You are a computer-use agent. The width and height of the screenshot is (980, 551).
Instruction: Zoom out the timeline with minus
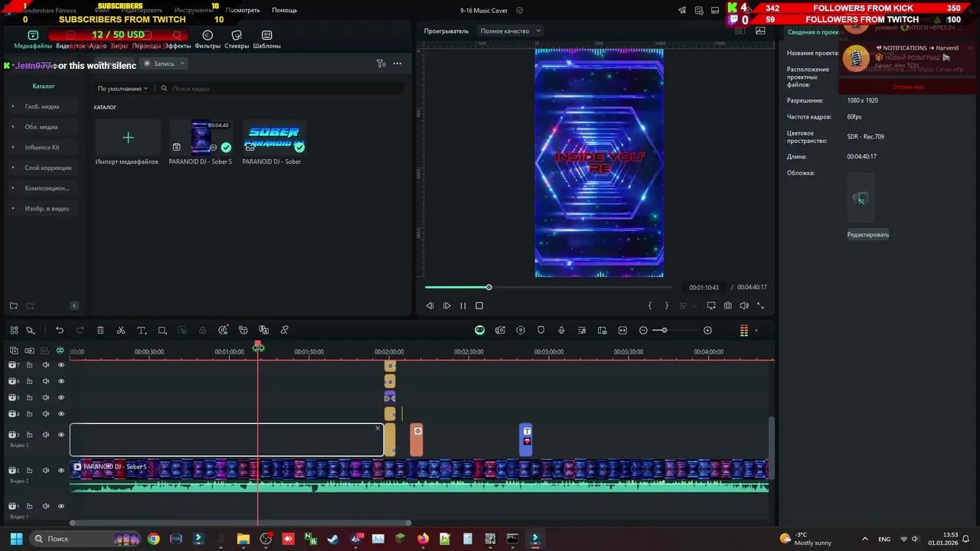(x=643, y=331)
